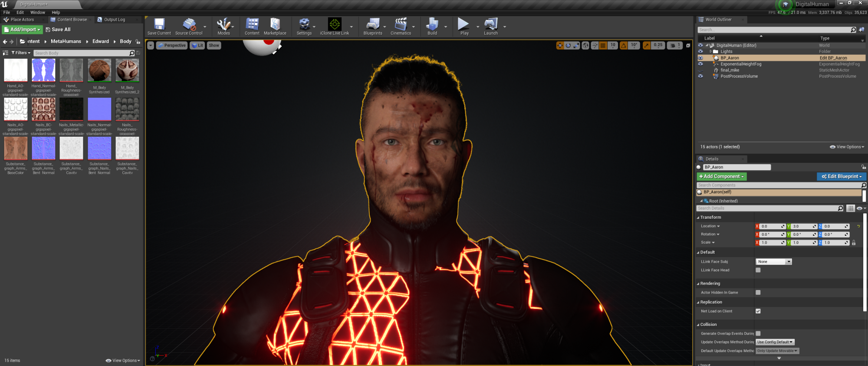Click the Add Component button
868x366 pixels.
tap(722, 177)
